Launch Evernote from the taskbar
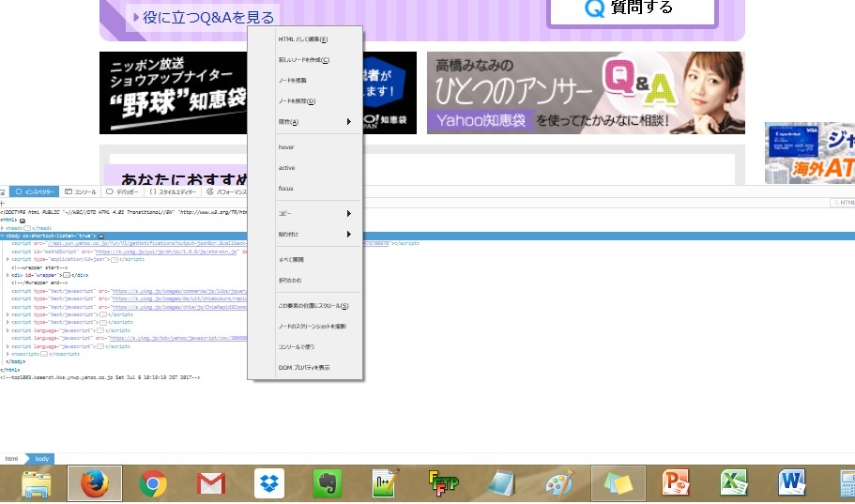The height and width of the screenshot is (504, 855). (x=328, y=483)
